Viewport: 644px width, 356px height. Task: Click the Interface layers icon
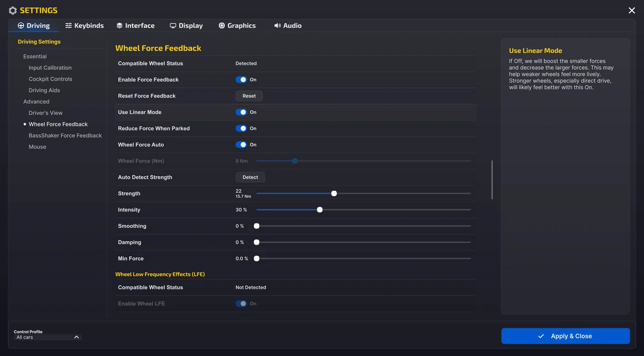coord(120,26)
